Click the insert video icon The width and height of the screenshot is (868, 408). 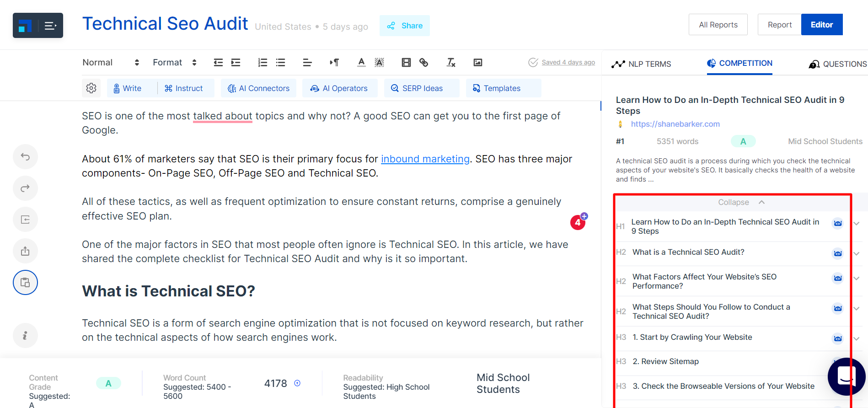[406, 63]
